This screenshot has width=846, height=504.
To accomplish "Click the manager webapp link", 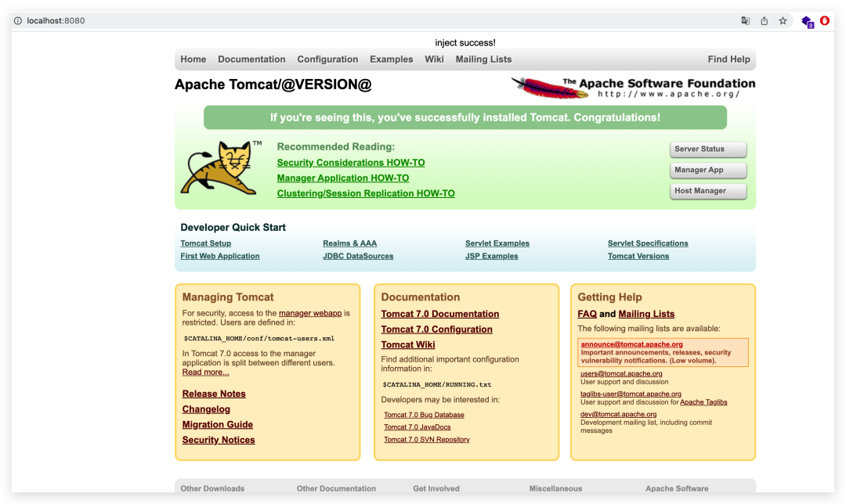I will point(310,313).
